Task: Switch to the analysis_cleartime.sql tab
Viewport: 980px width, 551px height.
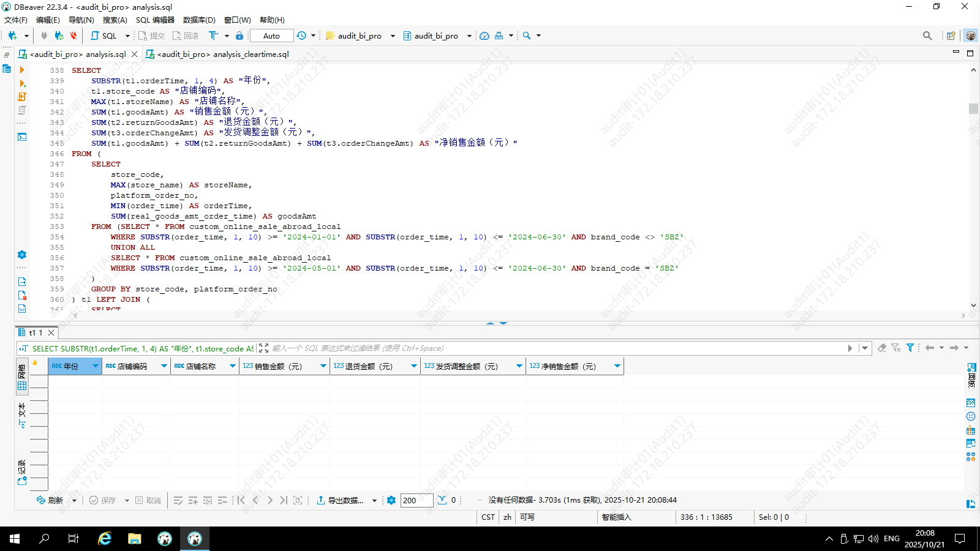Action: 222,54
